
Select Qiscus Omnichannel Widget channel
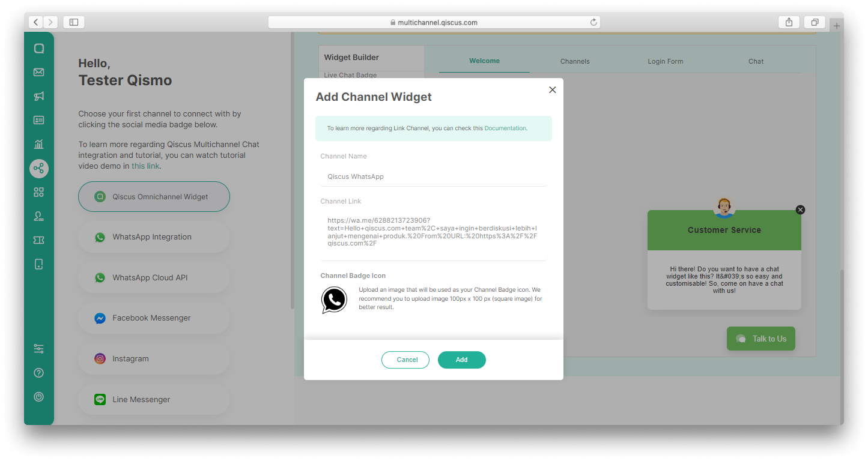click(x=154, y=196)
